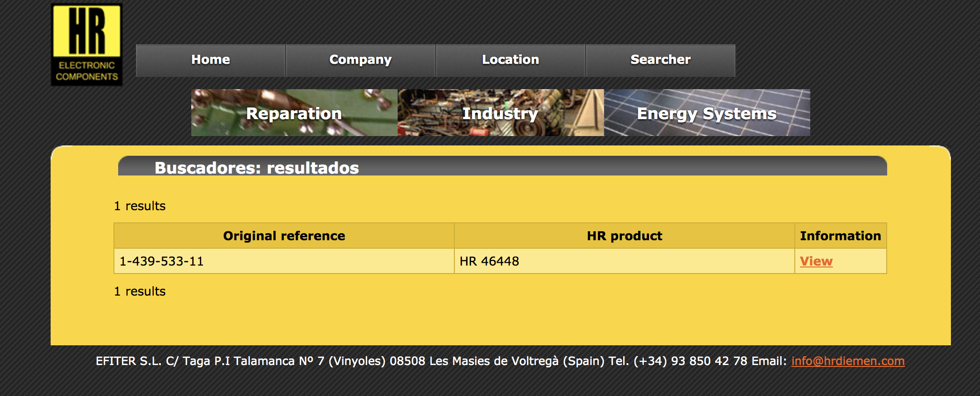Click the results count above the table
This screenshot has width=980, height=396.
pyautogui.click(x=140, y=206)
